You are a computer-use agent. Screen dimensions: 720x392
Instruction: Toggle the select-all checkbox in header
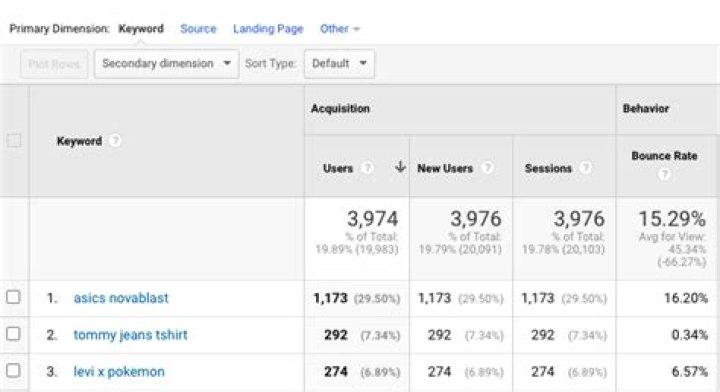tap(14, 140)
